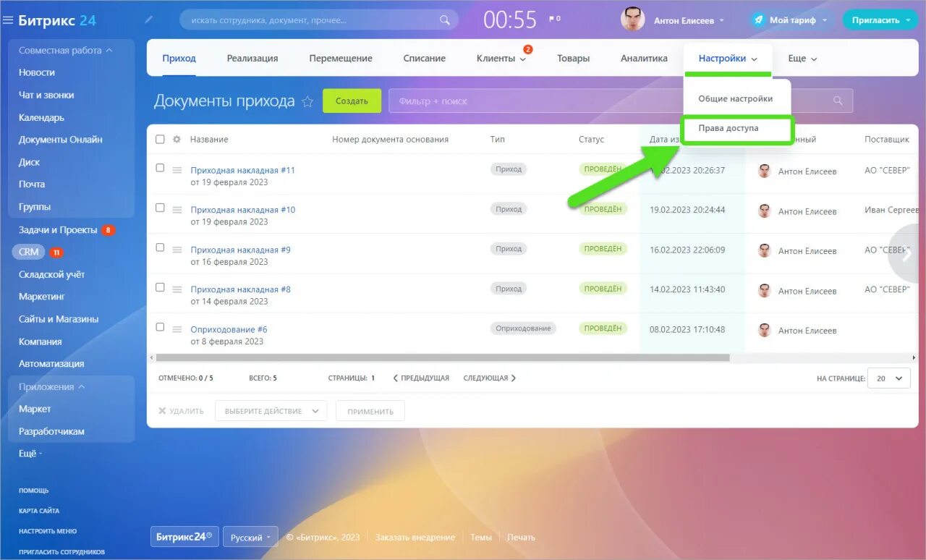Open the Пригласить dropdown arrow
The image size is (926, 560).
909,20
